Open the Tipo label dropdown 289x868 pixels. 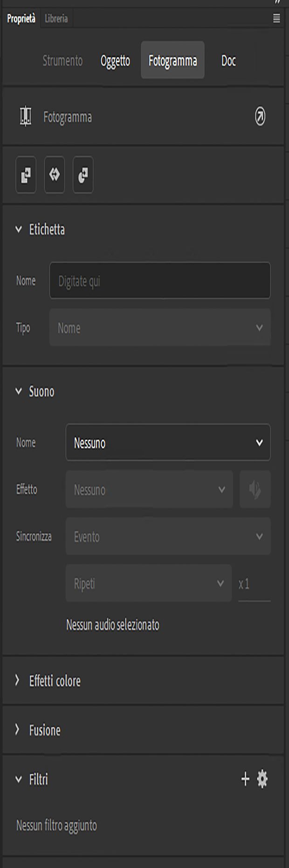160,328
